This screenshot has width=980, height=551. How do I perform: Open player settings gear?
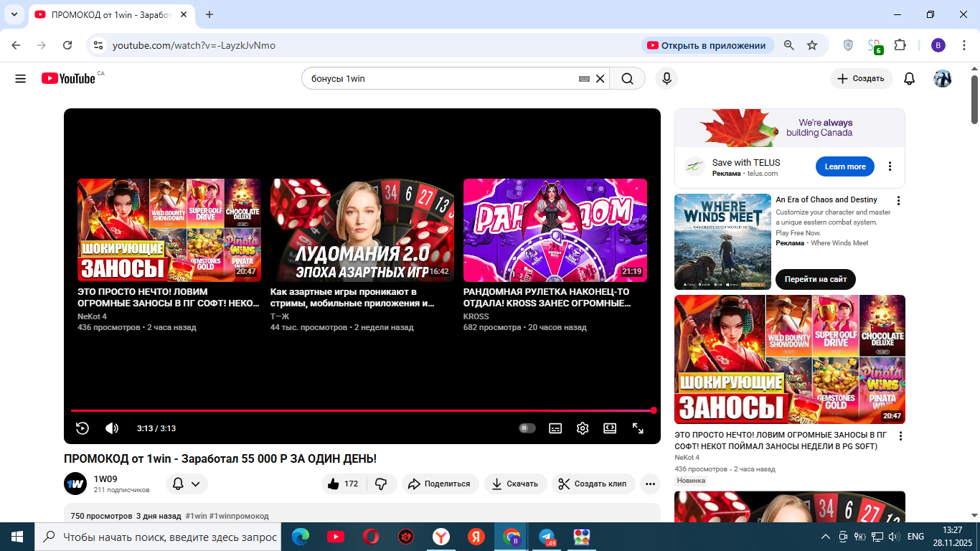point(583,428)
